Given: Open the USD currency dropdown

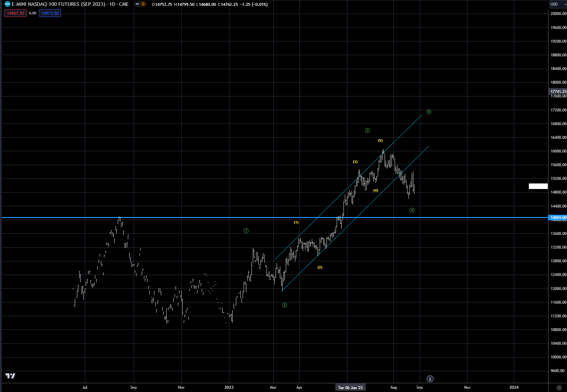Looking at the screenshot, I should 558,4.
